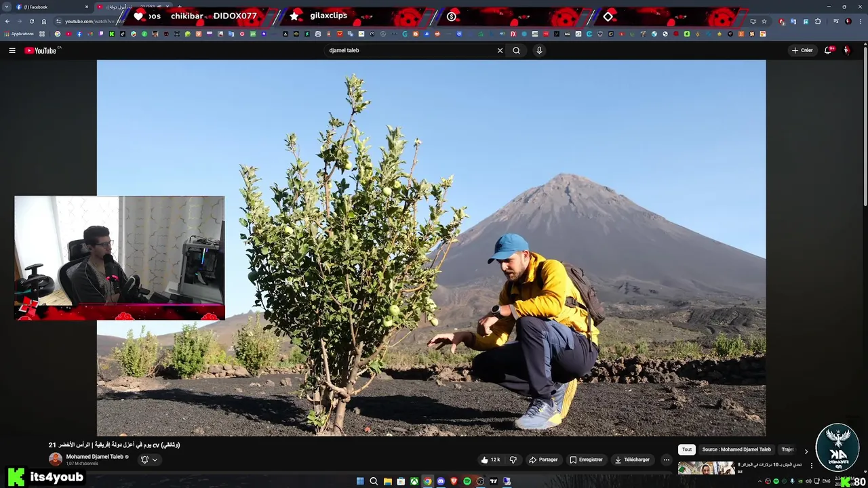The height and width of the screenshot is (488, 868).
Task: Open more video actions ellipsis
Action: pyautogui.click(x=667, y=460)
